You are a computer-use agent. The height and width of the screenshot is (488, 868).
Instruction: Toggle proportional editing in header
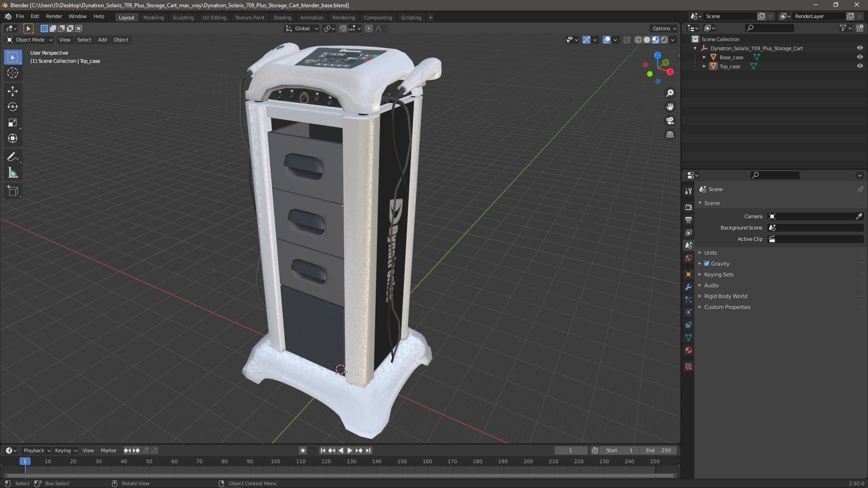pos(369,28)
